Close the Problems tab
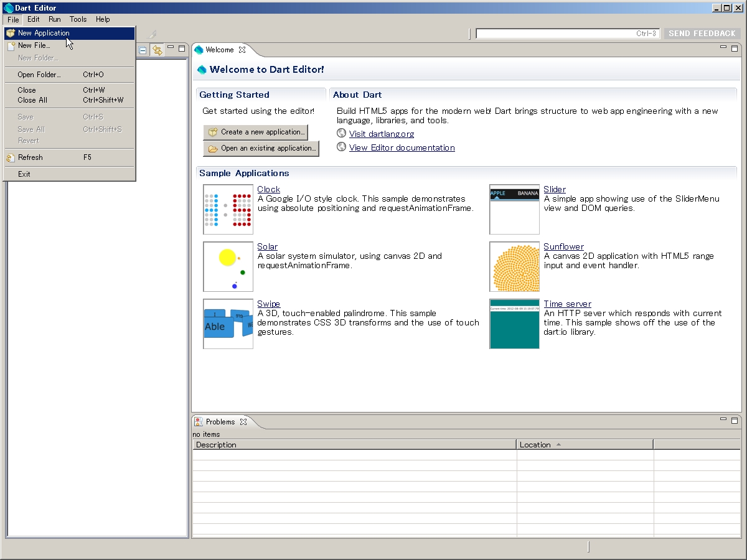 coord(243,421)
